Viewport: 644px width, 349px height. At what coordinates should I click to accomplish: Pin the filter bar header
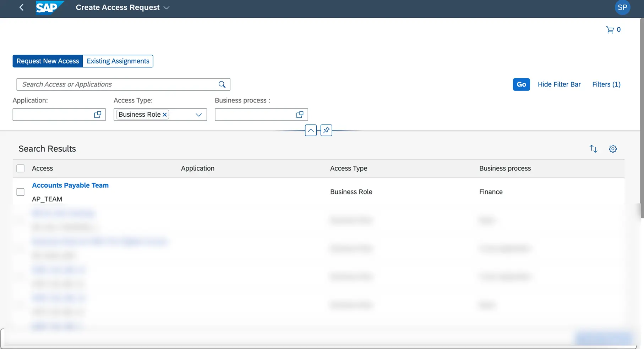click(x=326, y=130)
